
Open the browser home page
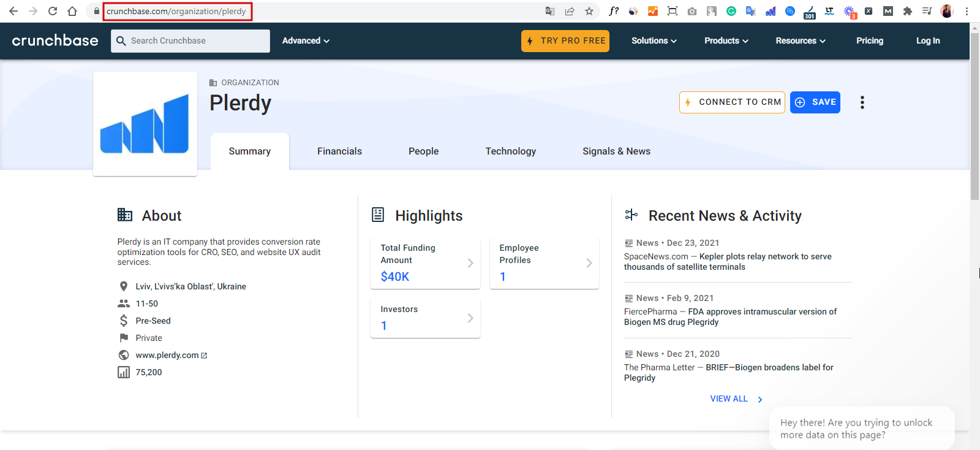click(x=72, y=11)
